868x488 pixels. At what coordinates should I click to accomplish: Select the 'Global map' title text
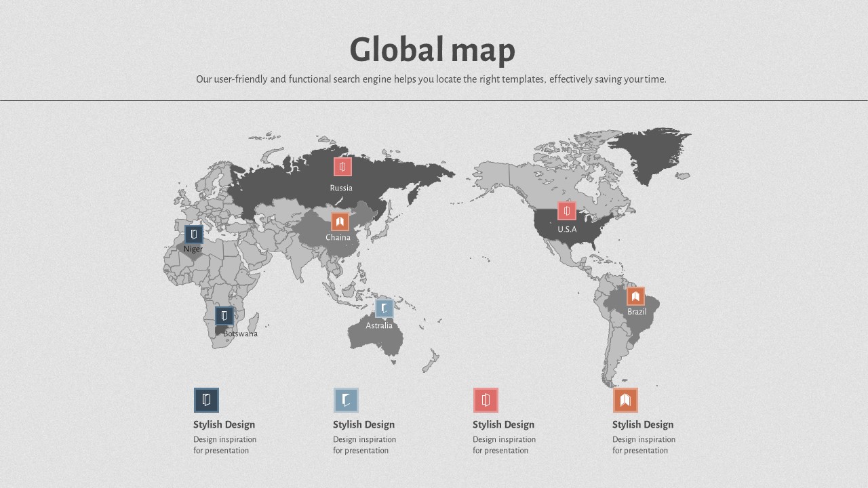coord(433,50)
